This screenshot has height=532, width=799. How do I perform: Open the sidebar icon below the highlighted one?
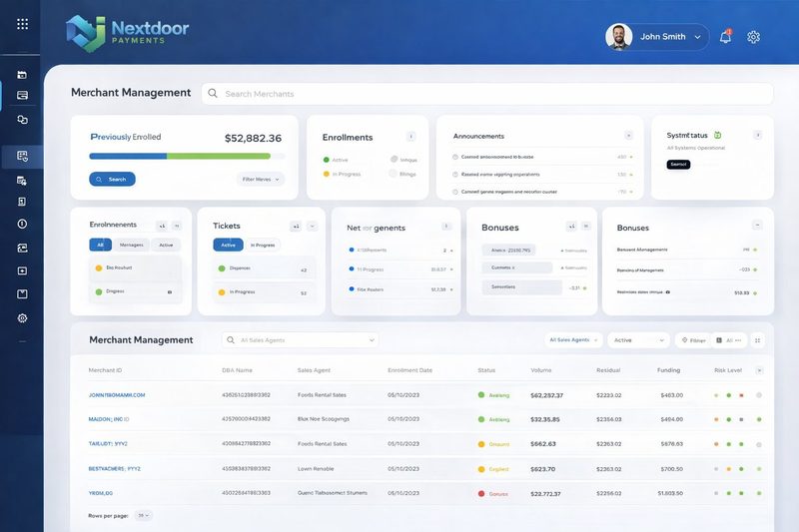[22, 181]
